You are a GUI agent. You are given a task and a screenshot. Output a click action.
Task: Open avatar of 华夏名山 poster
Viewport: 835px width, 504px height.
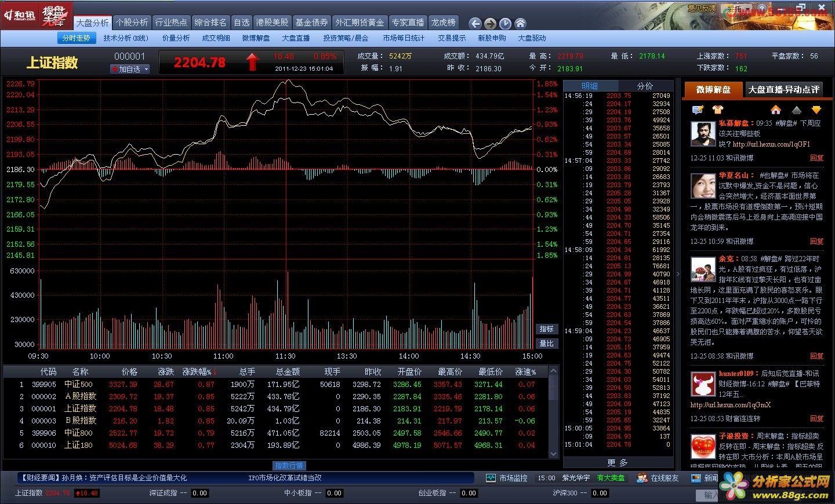(703, 186)
